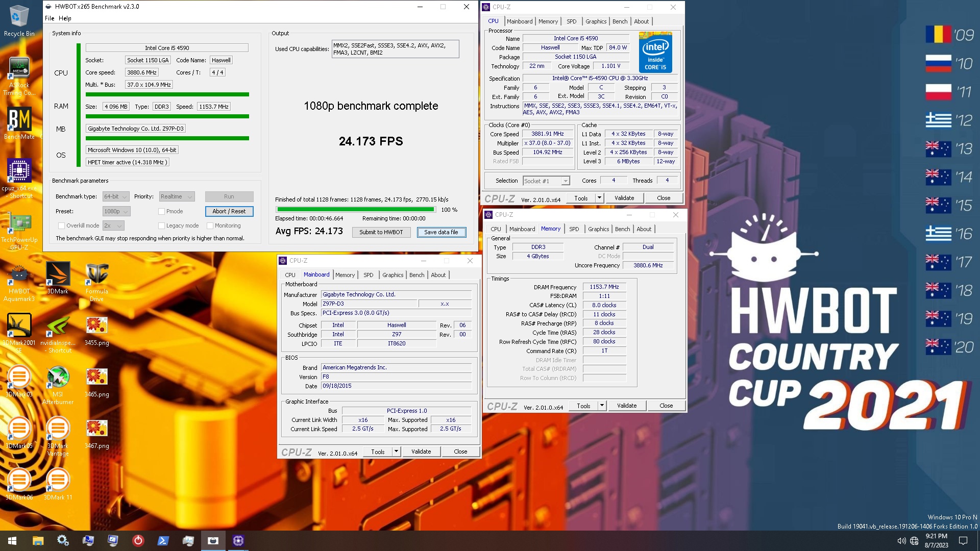Open the Recycle Bin desktop icon

pyautogui.click(x=19, y=20)
